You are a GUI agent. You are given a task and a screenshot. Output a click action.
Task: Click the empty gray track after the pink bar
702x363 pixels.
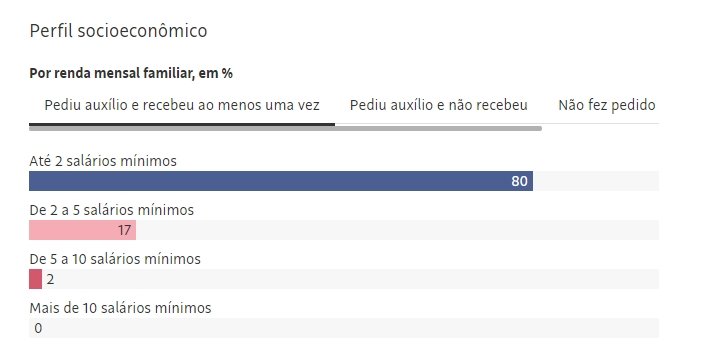pos(398,230)
